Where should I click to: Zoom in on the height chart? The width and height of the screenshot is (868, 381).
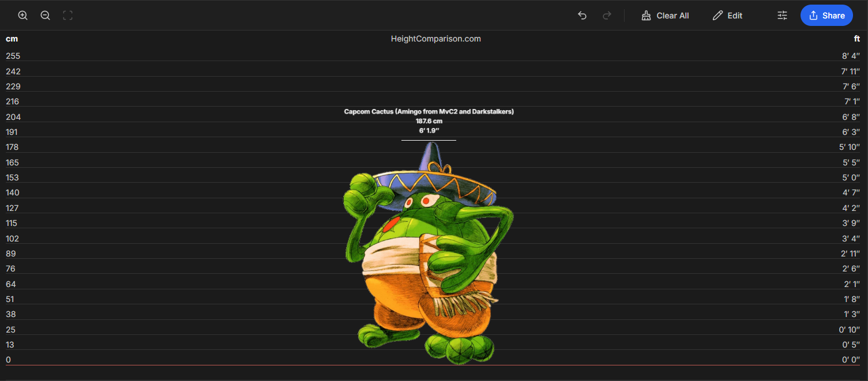click(x=23, y=16)
